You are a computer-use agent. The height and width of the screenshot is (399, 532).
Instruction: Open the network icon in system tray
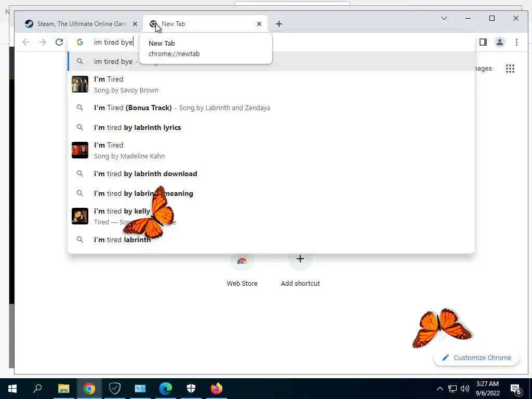pos(453,389)
